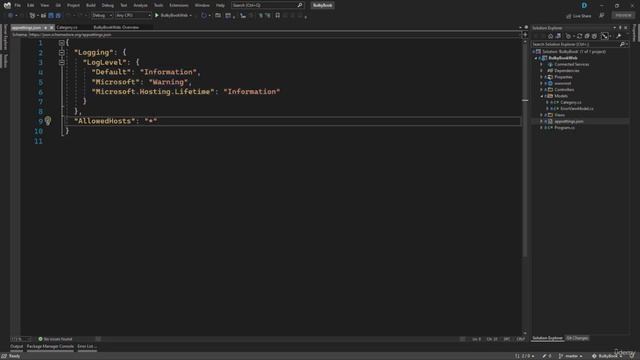Expand the Dependencies node
The height and width of the screenshot is (360, 640).
[542, 71]
